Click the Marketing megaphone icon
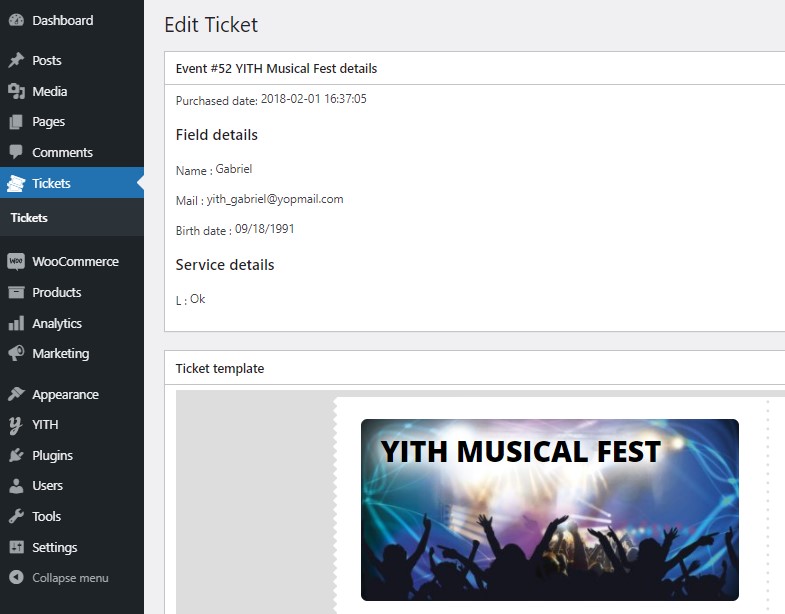Image resolution: width=785 pixels, height=614 pixels. 16,354
